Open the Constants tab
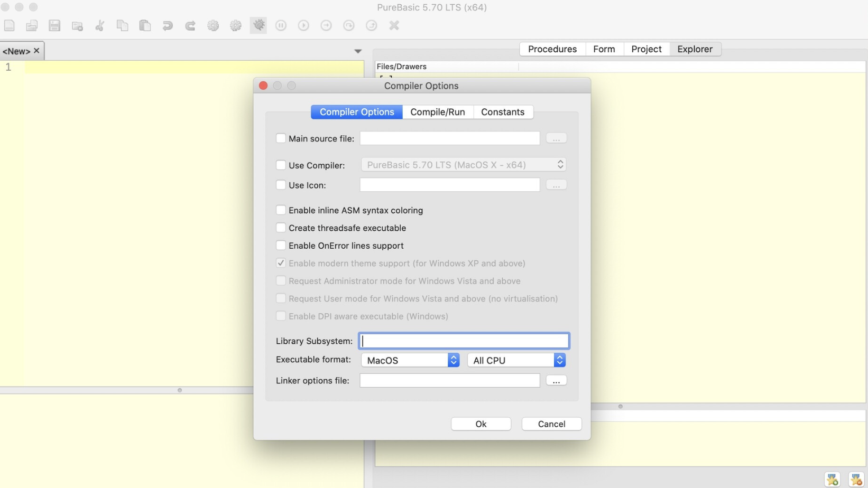 click(502, 112)
